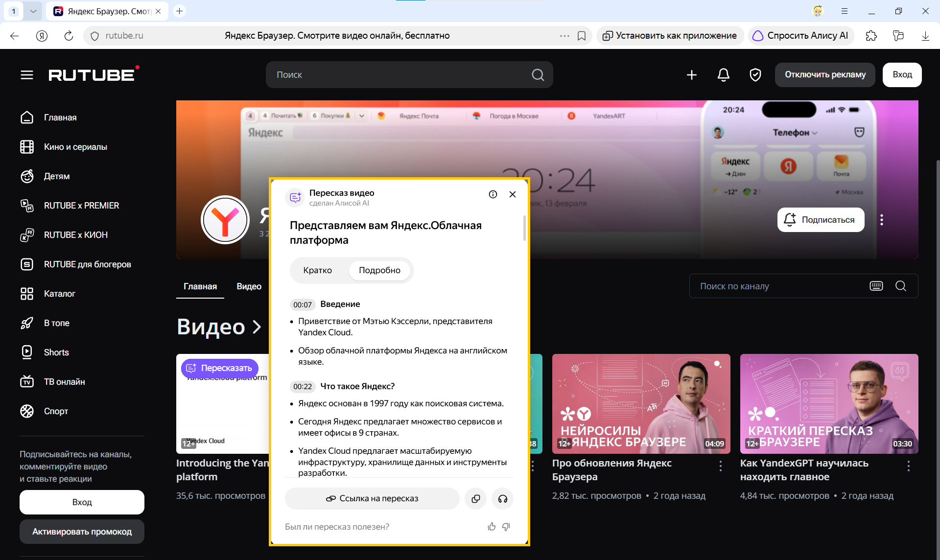Click Спросить Алису AI button

pyautogui.click(x=801, y=36)
